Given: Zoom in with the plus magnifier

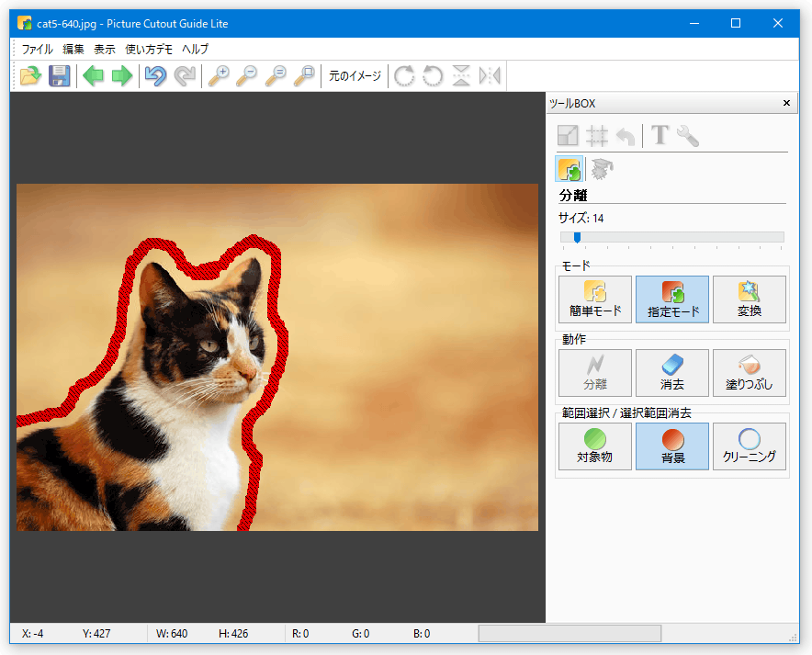Looking at the screenshot, I should (x=219, y=76).
